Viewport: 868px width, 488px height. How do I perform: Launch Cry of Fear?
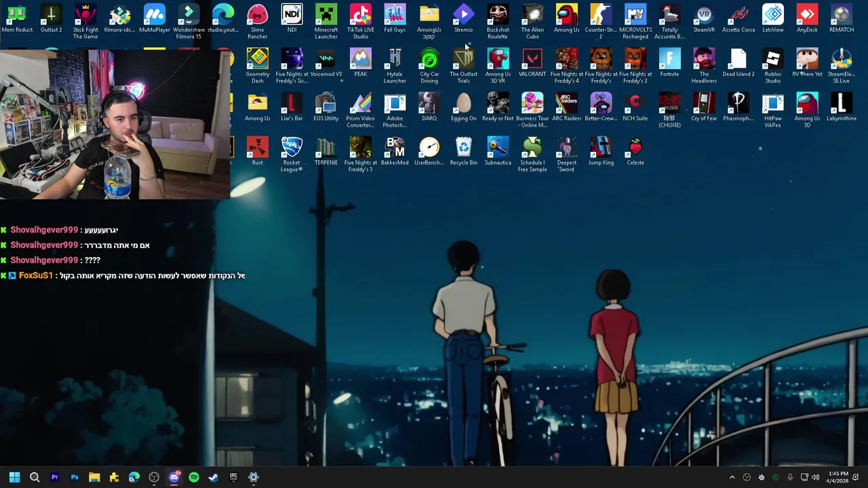(704, 107)
